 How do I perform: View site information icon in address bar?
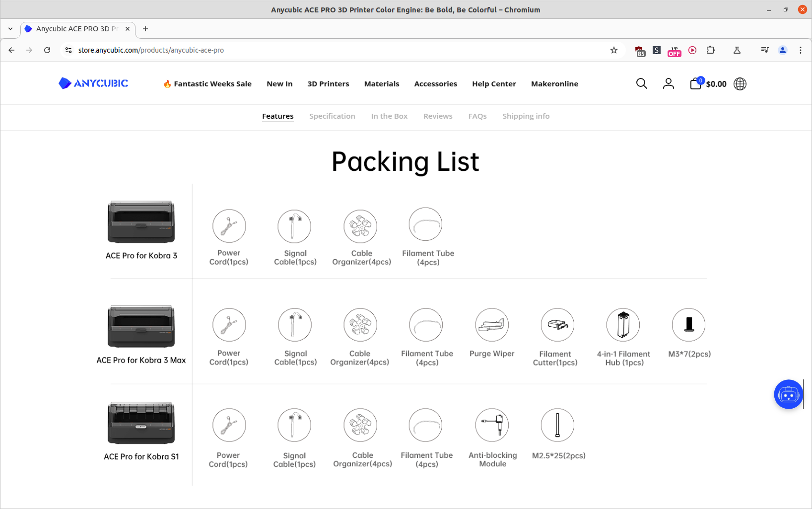click(x=68, y=50)
